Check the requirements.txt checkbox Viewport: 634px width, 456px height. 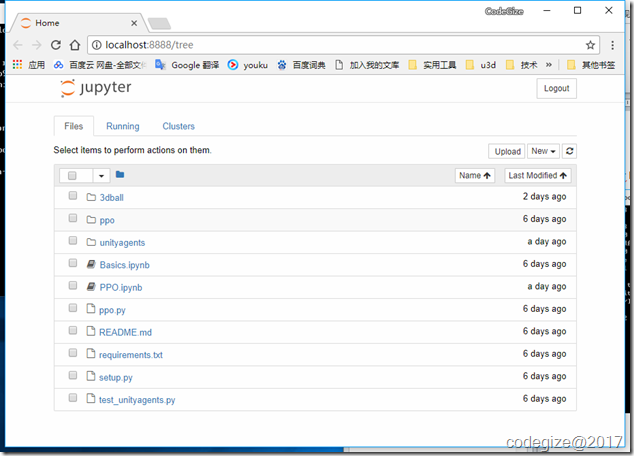tap(73, 353)
